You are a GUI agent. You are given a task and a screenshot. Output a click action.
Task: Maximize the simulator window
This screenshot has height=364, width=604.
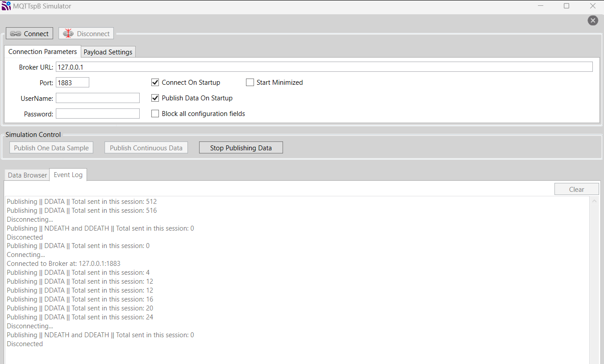(567, 6)
